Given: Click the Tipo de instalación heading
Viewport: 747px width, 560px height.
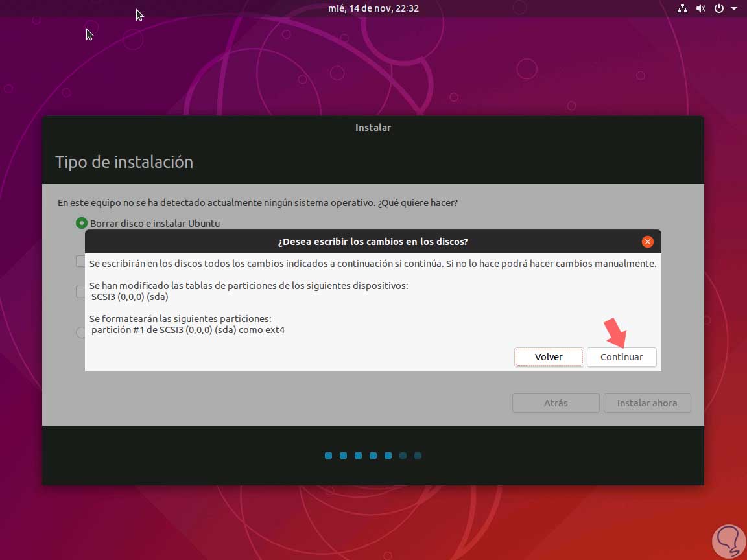Looking at the screenshot, I should (124, 162).
